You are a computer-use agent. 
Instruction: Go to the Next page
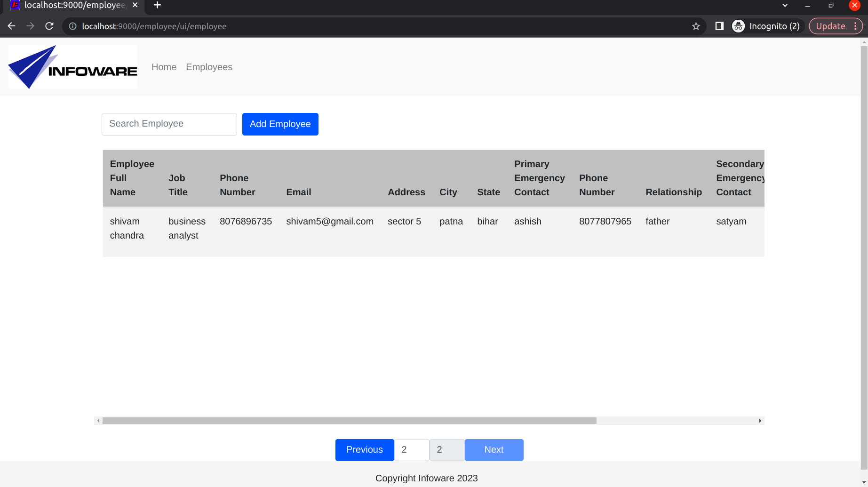pyautogui.click(x=494, y=449)
